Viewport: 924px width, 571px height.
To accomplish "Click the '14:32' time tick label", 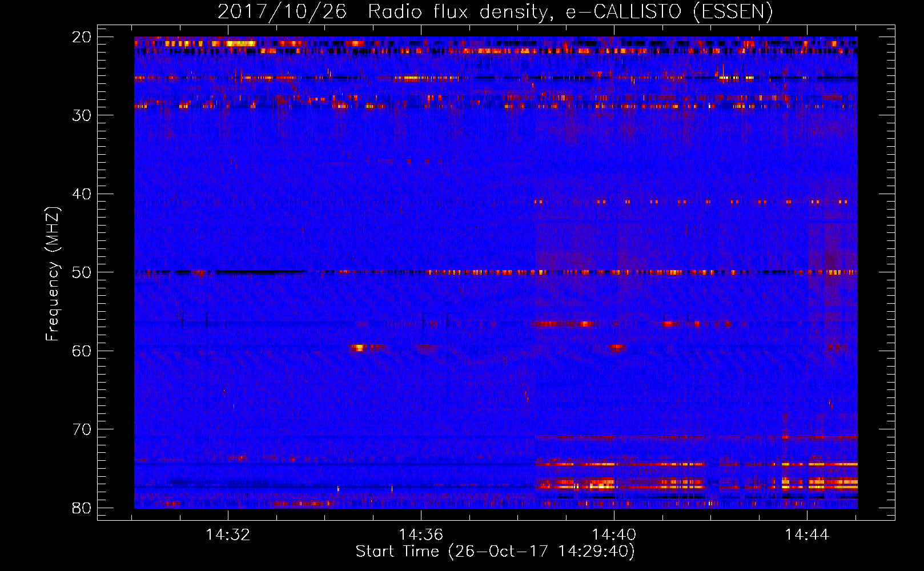I will coord(228,535).
